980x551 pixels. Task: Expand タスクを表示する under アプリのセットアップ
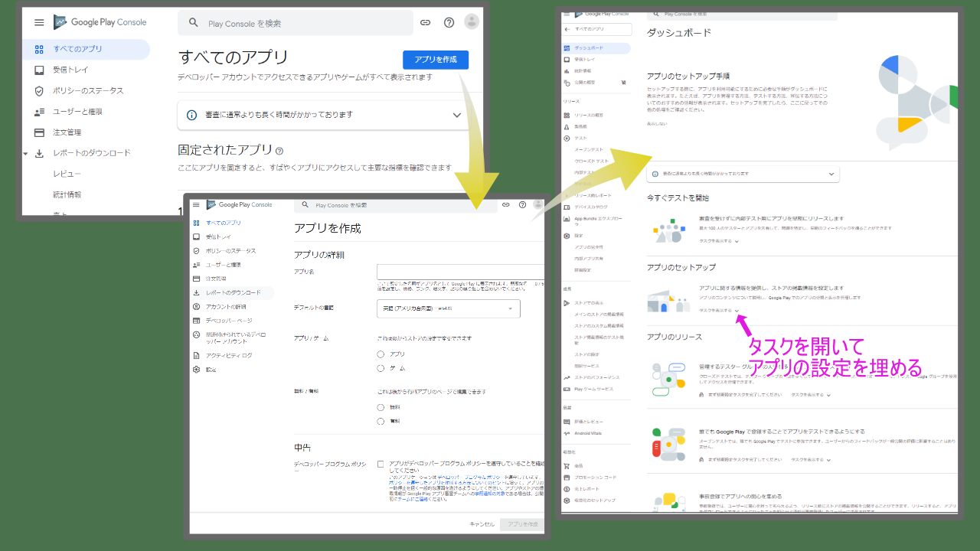(x=718, y=311)
